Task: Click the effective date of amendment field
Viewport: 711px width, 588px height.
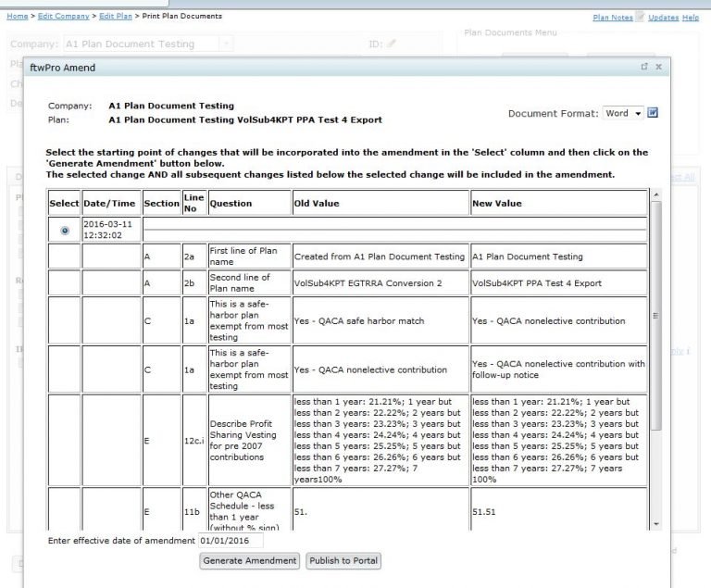Action: pos(231,541)
